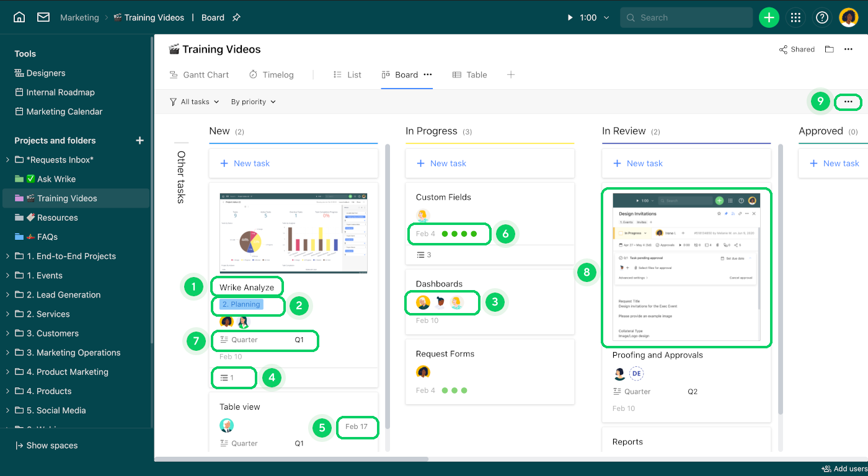Expand the *Requests Inbox* folder
The image size is (868, 476).
point(7,160)
